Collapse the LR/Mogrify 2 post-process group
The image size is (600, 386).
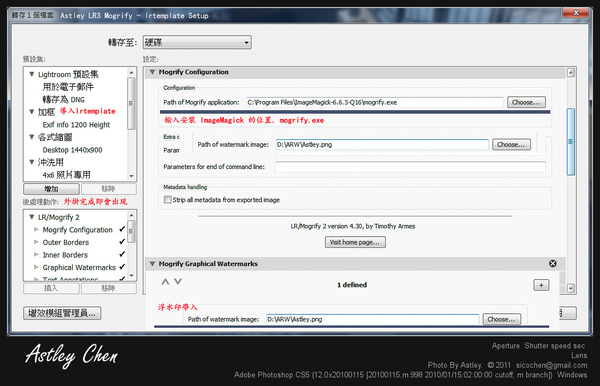32,217
